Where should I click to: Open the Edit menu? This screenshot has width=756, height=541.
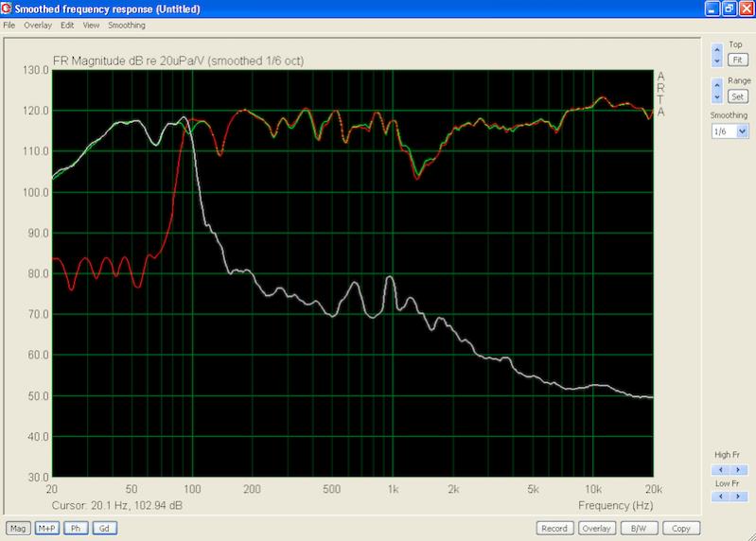tap(67, 25)
